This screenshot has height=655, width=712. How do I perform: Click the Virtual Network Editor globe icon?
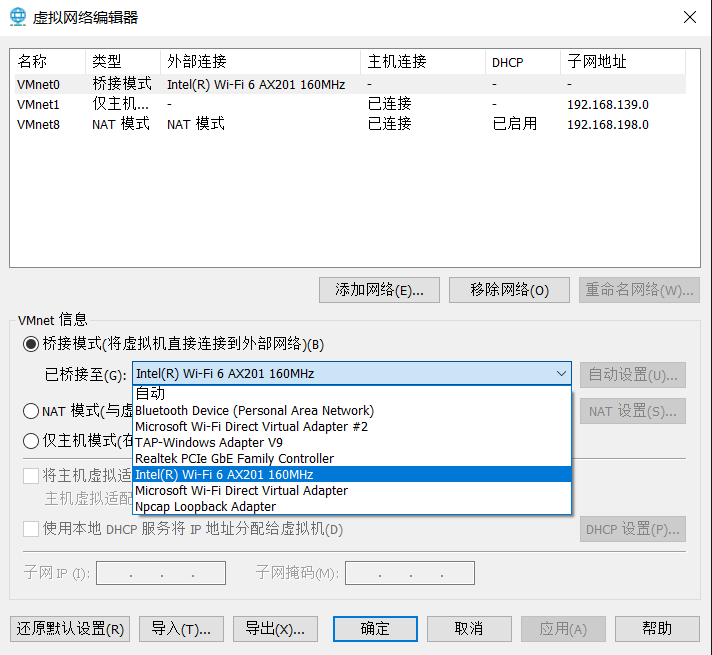coord(18,17)
